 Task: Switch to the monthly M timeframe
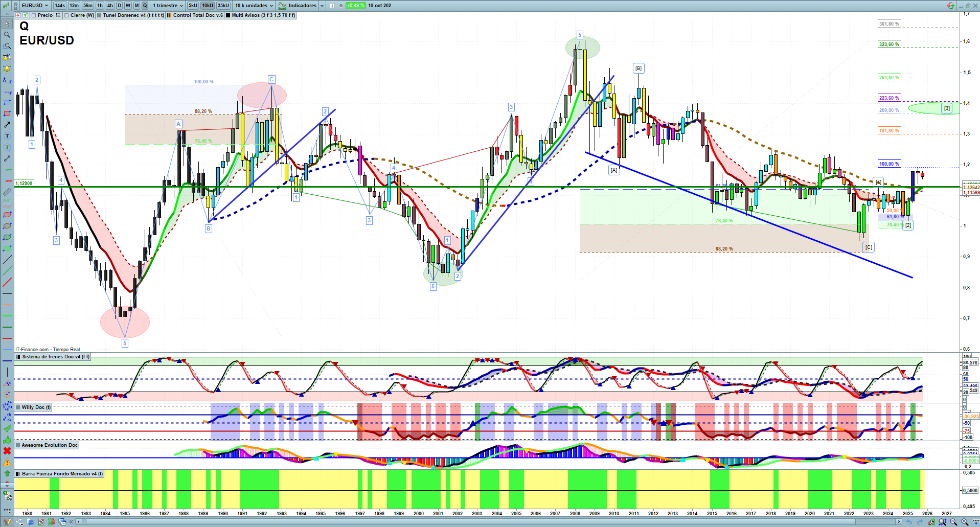click(136, 6)
